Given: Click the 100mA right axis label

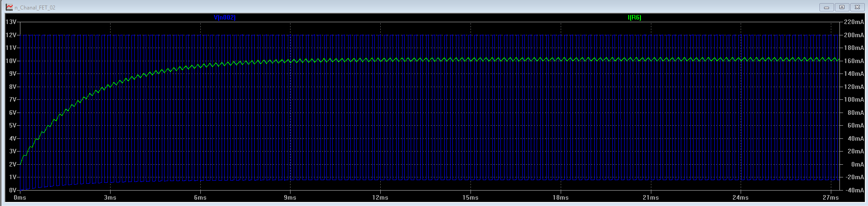Looking at the screenshot, I should point(854,99).
